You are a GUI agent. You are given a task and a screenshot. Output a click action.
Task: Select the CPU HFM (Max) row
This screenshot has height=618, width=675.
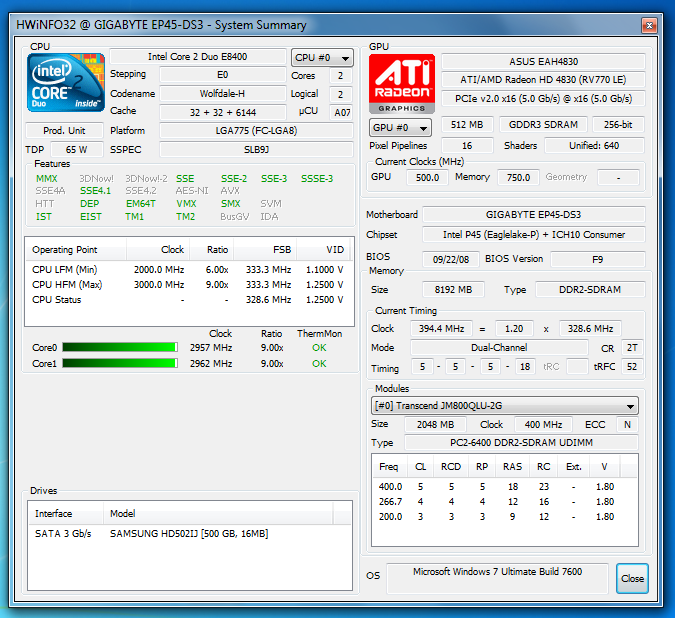point(188,284)
